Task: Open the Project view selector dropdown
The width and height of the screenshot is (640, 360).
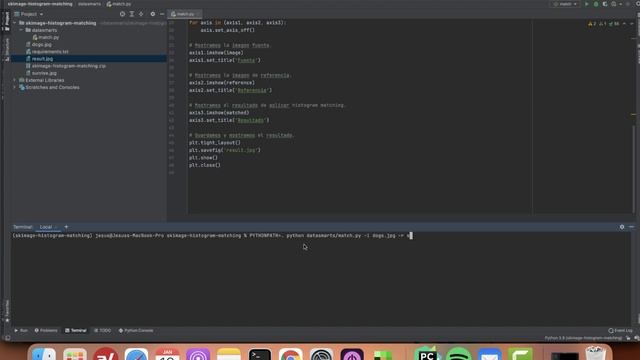Action: tap(29, 14)
